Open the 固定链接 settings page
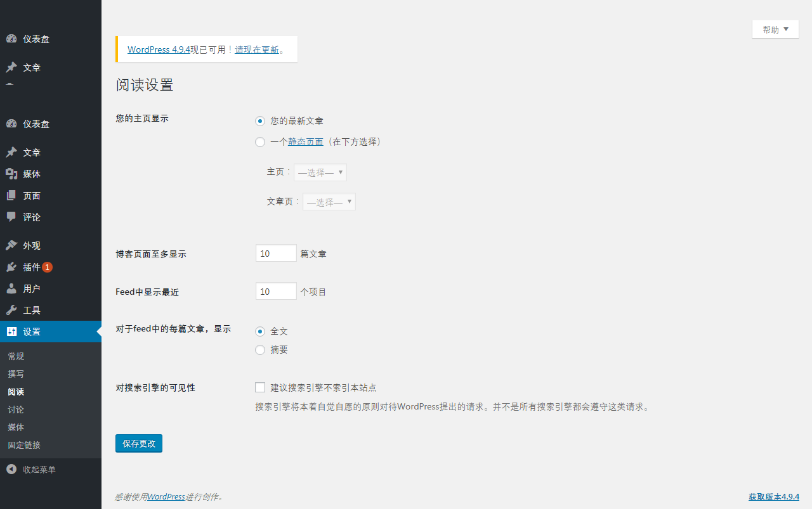The image size is (812, 509). [x=23, y=444]
